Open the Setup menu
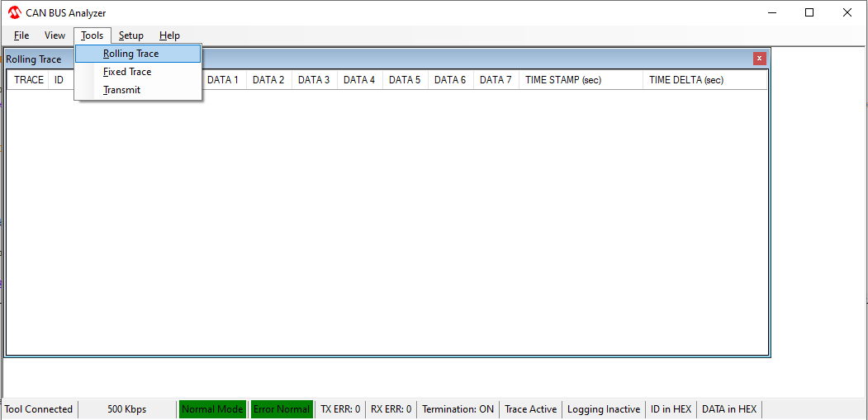 131,35
